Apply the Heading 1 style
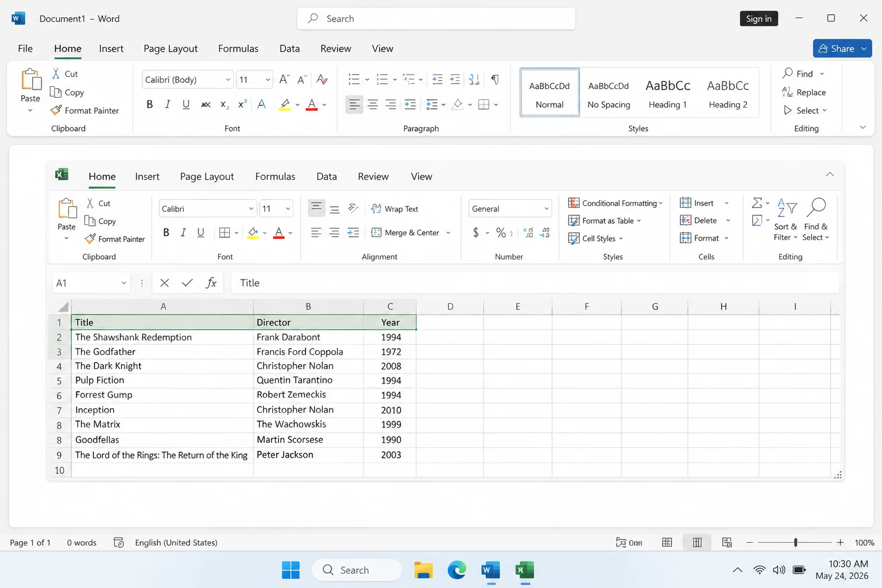This screenshot has height=588, width=882. point(668,94)
